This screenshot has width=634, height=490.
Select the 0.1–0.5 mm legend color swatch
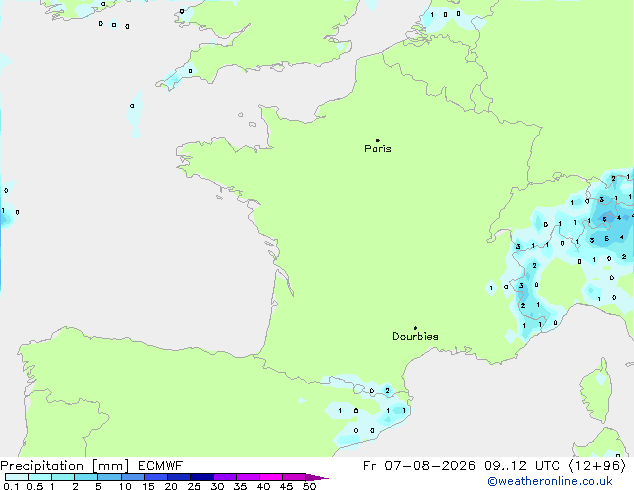click(17, 477)
